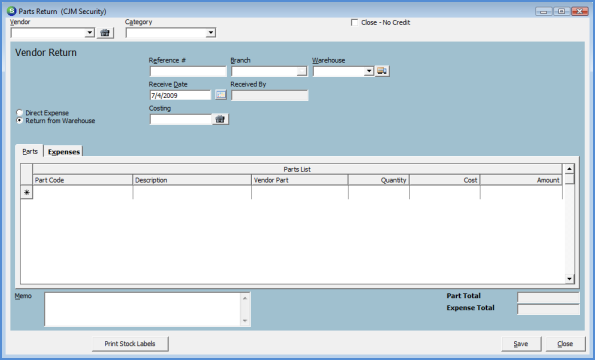The image size is (595, 360).
Task: Check the Close - No Credit checkbox
Action: [354, 23]
